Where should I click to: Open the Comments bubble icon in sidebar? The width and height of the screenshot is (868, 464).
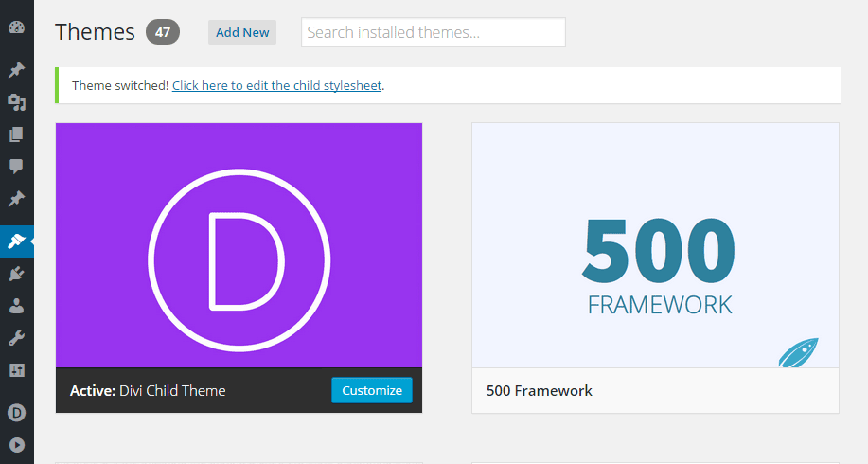[17, 166]
